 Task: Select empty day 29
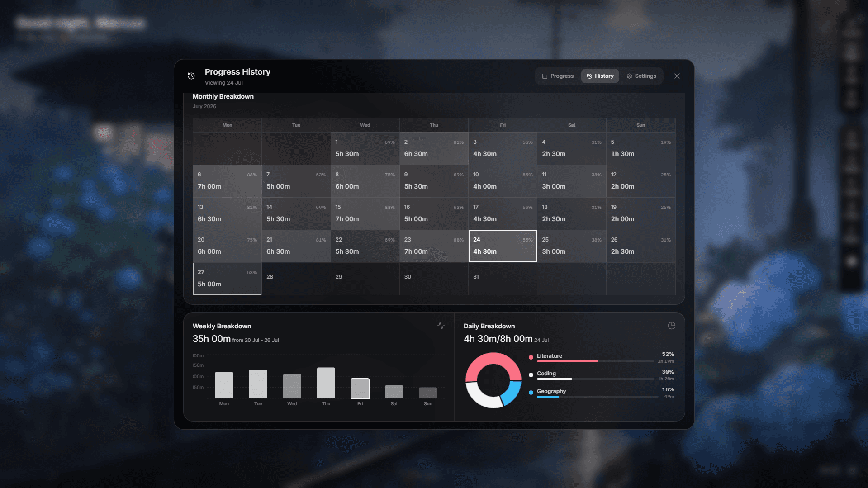coord(365,279)
